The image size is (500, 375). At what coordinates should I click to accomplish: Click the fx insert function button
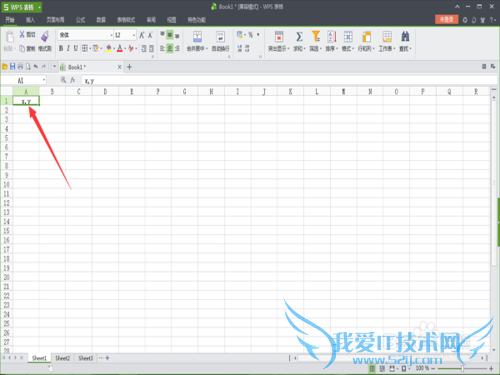pos(73,80)
